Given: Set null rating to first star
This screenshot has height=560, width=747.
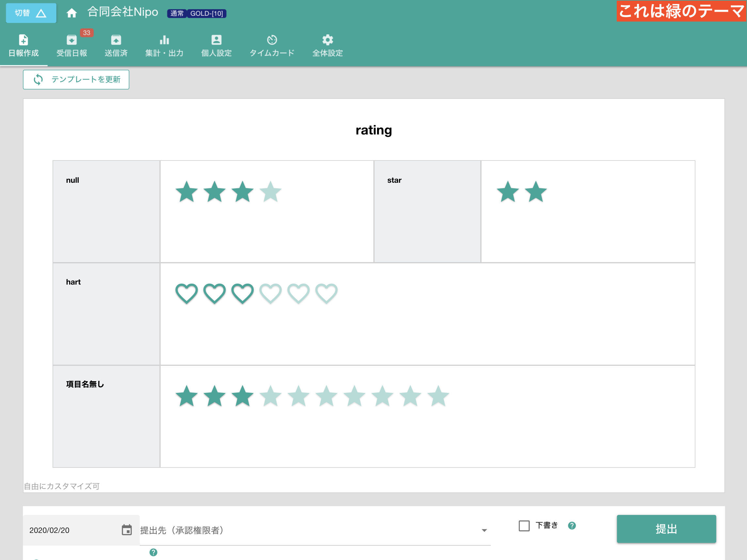Looking at the screenshot, I should 186,192.
